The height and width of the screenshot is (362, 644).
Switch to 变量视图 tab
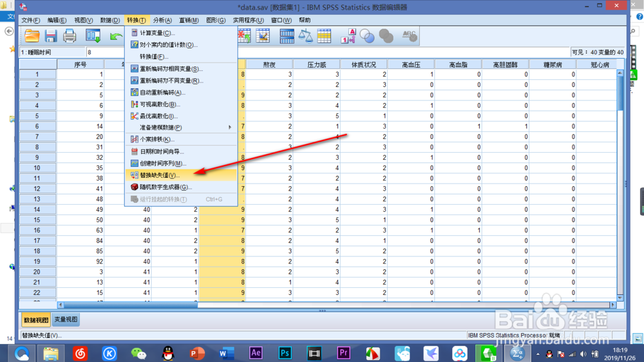66,319
